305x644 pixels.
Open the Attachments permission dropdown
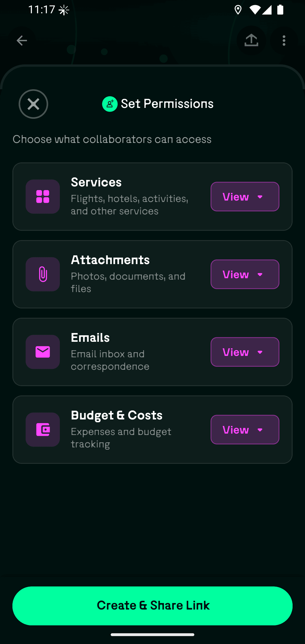coord(245,274)
